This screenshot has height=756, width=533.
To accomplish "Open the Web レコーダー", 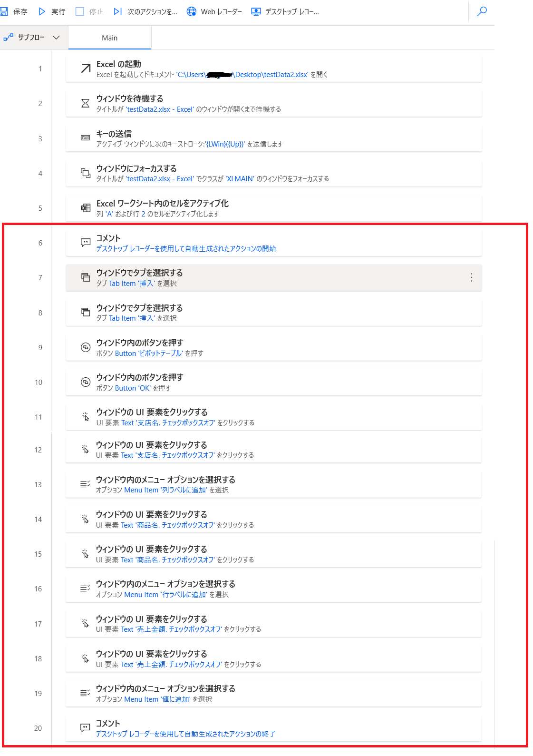I will point(214,11).
